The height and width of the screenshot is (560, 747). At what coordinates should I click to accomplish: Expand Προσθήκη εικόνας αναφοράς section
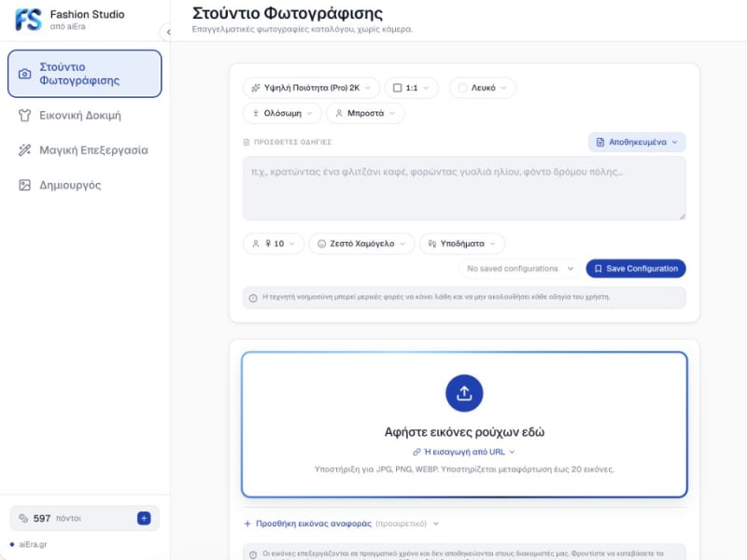point(341,524)
